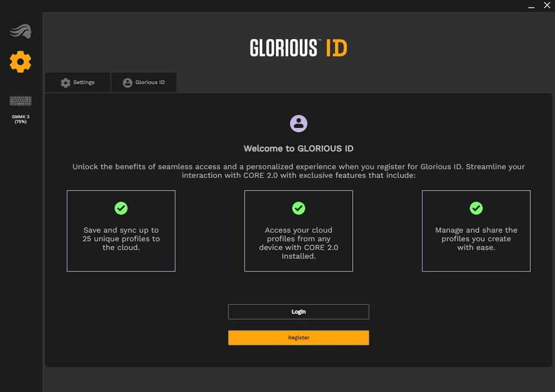
Task: Click the Welcome to GLORIOUS ID heading
Action: click(x=299, y=148)
